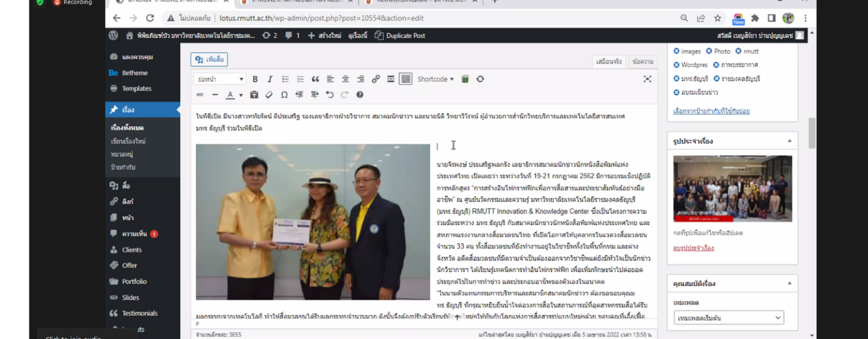
Task: Remove the rmutt tag
Action: coord(738,51)
